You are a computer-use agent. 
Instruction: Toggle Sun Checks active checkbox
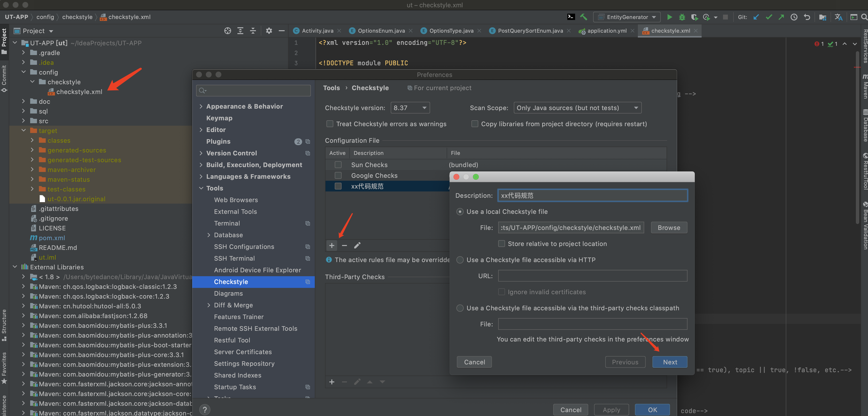click(x=338, y=165)
